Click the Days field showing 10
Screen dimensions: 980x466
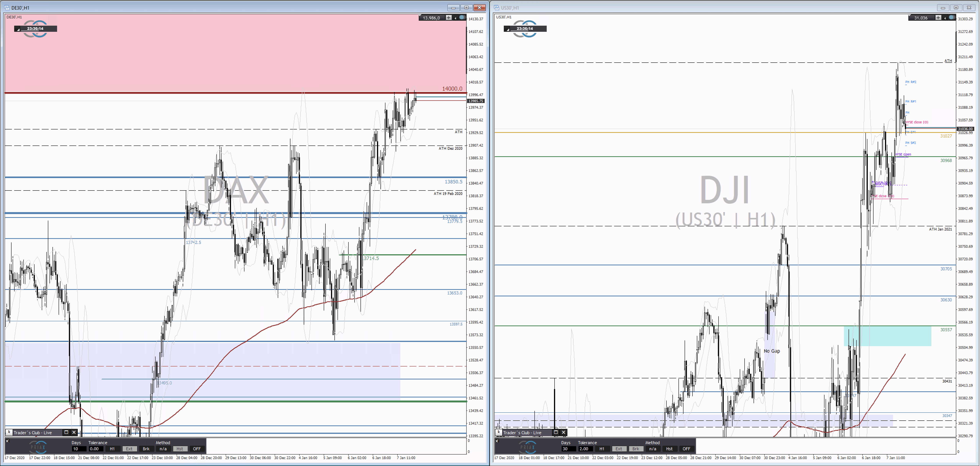[x=79, y=449]
